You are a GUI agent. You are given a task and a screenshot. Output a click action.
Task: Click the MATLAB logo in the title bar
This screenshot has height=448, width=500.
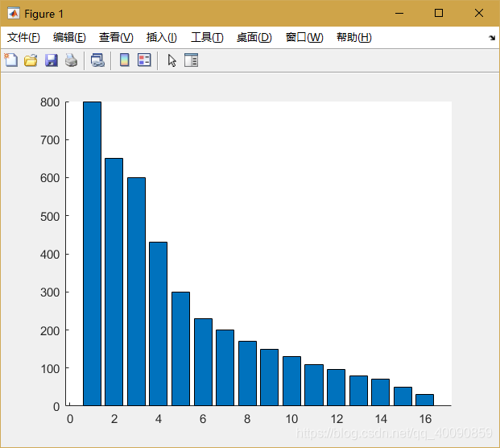pyautogui.click(x=13, y=14)
